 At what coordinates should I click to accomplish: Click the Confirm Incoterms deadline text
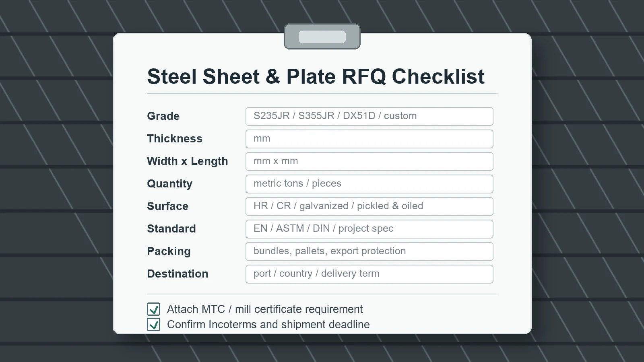(268, 325)
